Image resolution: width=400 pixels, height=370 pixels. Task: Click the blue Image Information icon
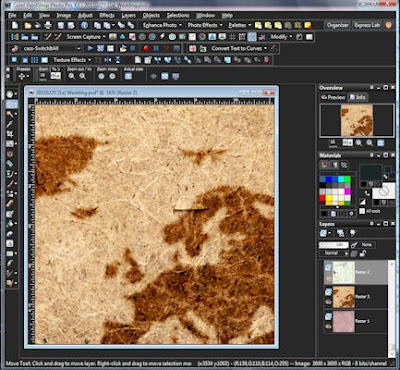(84, 25)
